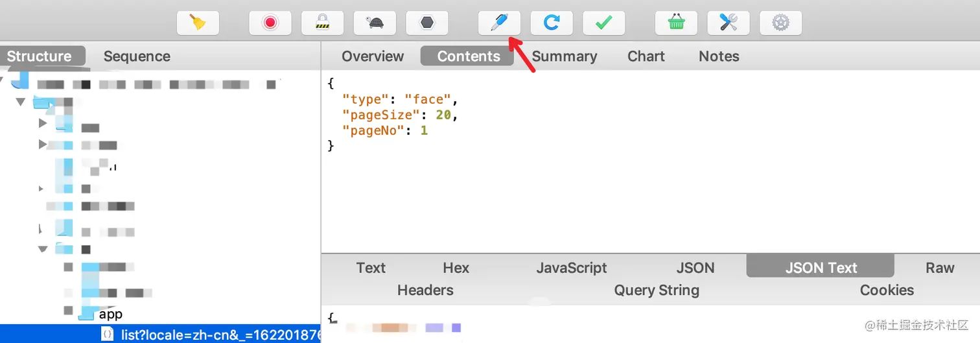Repeat the selected request with refresh icon
980x343 pixels.
[x=551, y=23]
